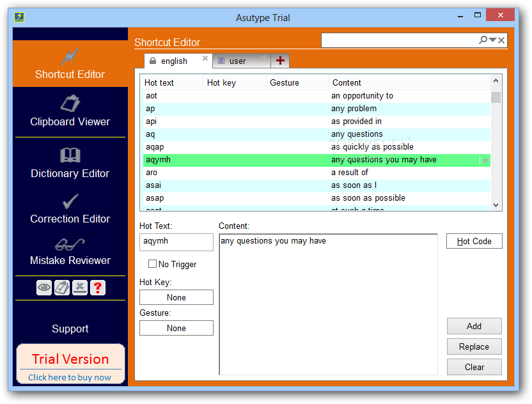Minimize the Asutype Trial window
Viewport: 532px width, 404px height.
[x=460, y=15]
